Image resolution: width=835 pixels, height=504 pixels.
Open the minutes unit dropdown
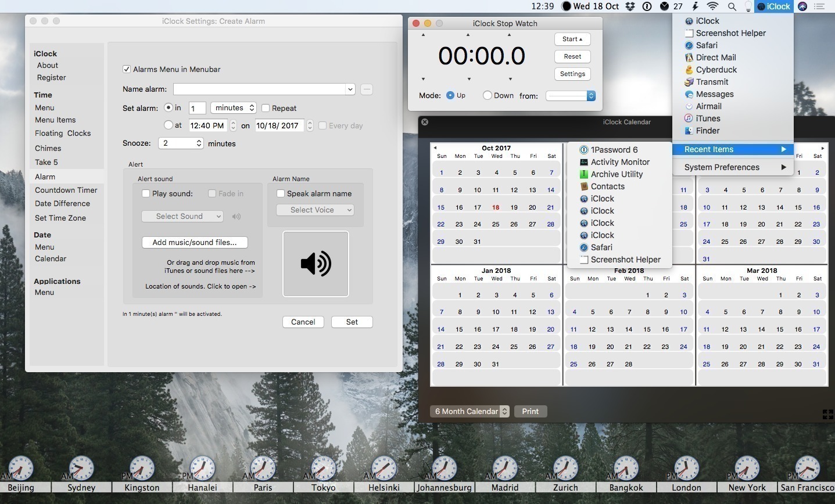pyautogui.click(x=234, y=108)
